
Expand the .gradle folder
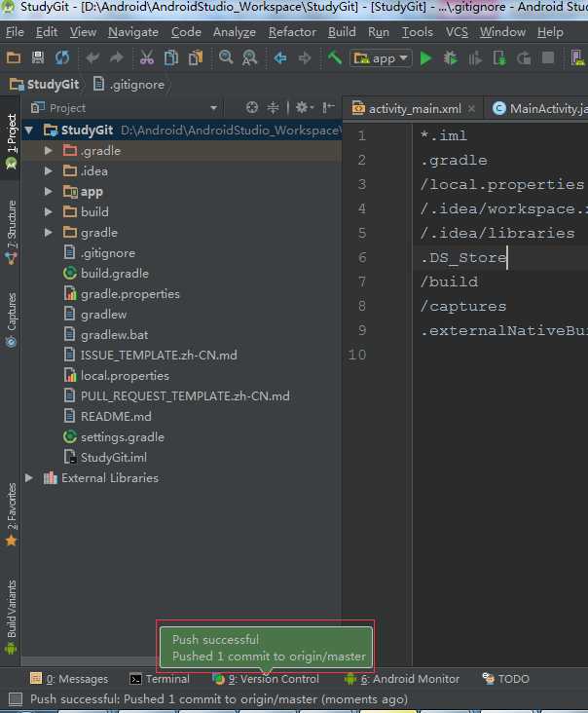coord(48,151)
